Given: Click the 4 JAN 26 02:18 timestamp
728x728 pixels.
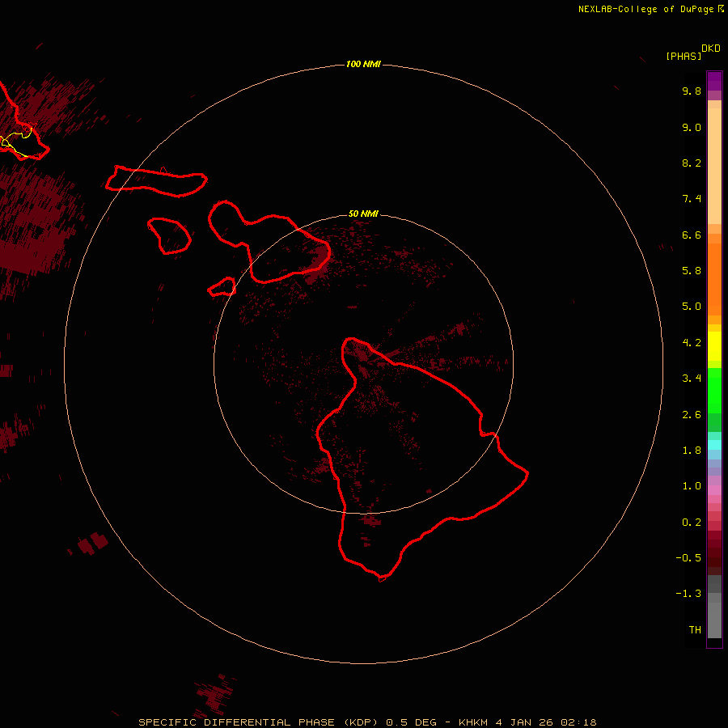Looking at the screenshot, I should 546,722.
